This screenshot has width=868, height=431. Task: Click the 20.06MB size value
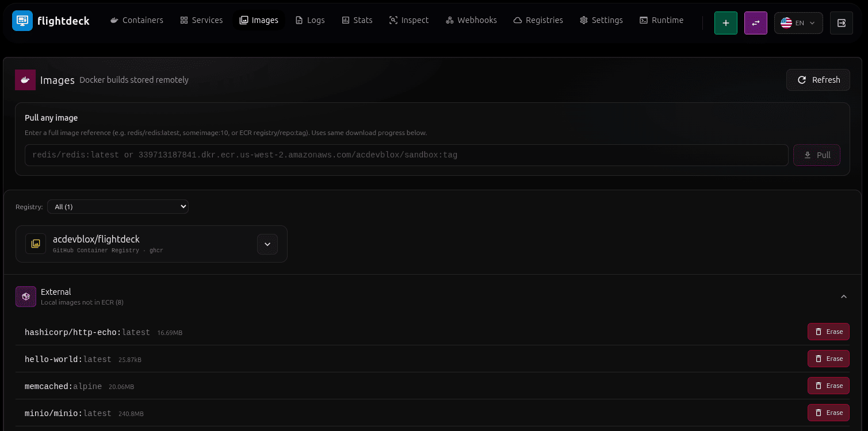[x=121, y=387]
